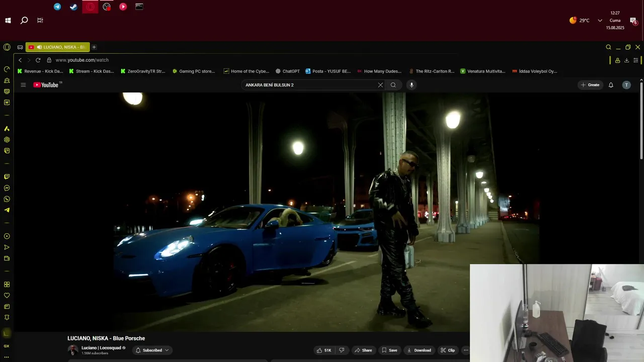644x362 pixels.
Task: Click the Create button on YouTube
Action: point(590,85)
